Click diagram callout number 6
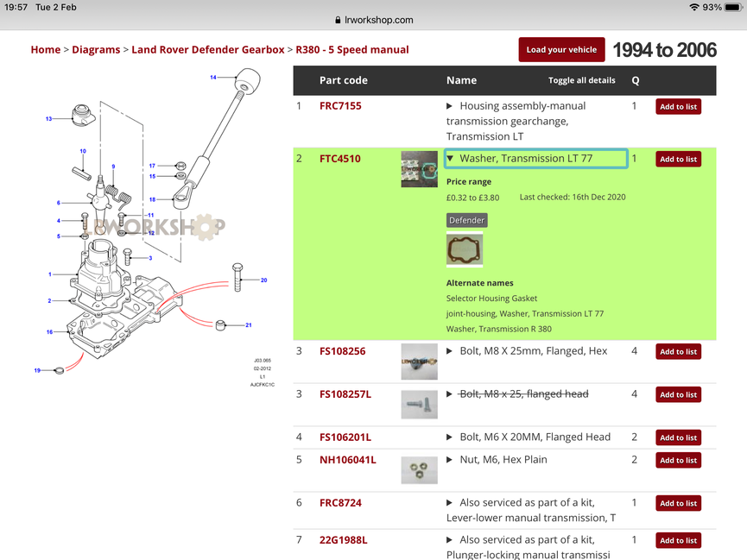The height and width of the screenshot is (560, 747). (x=59, y=203)
